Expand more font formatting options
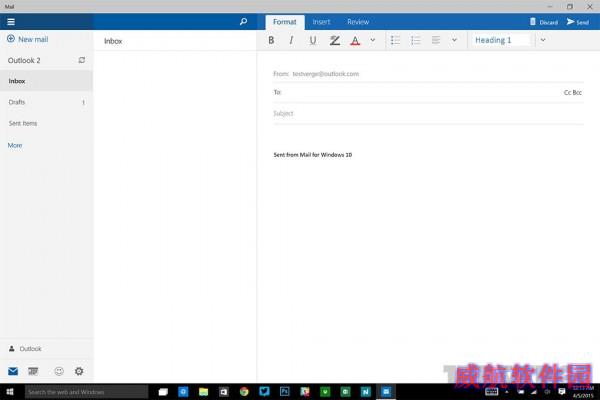Screen dimensions: 600x400 coord(373,40)
